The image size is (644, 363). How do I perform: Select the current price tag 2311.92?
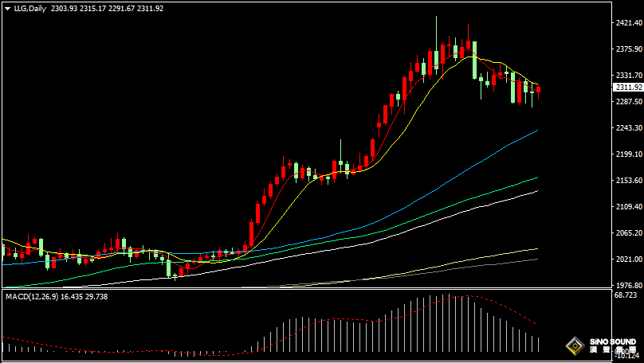click(628, 88)
